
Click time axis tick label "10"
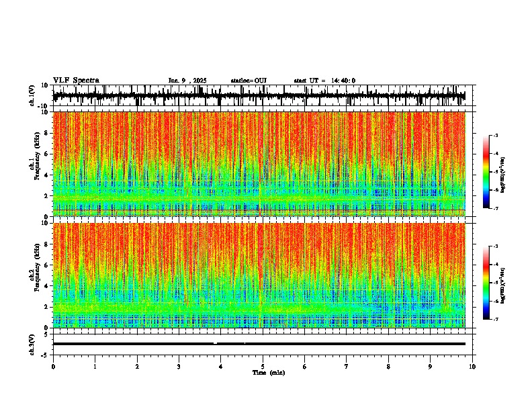[x=472, y=367]
